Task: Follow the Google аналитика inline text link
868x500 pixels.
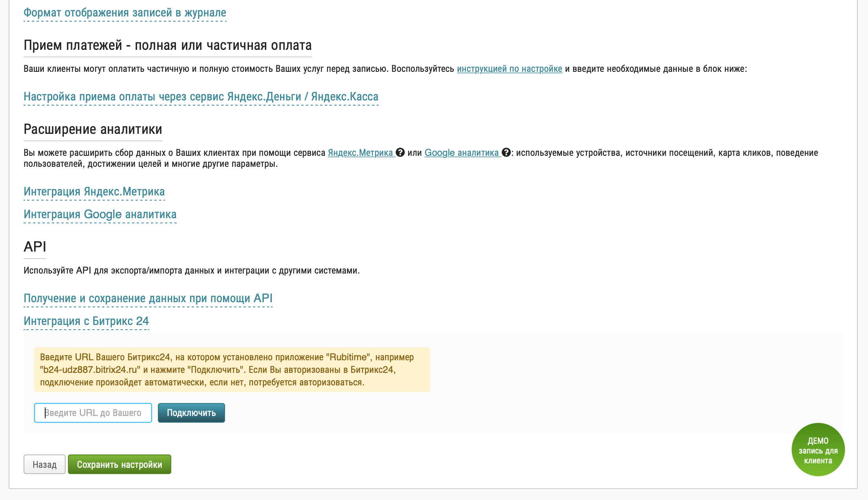Action: click(x=461, y=153)
